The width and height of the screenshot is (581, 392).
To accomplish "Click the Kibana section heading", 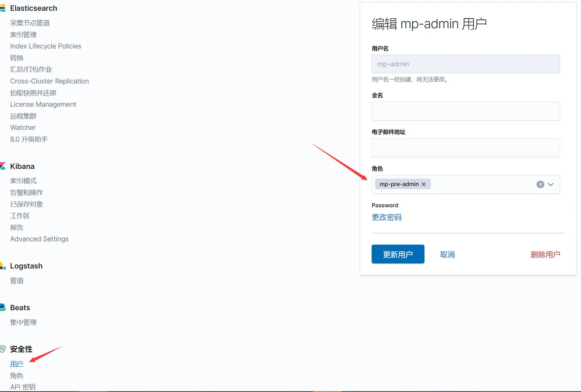I will point(22,166).
